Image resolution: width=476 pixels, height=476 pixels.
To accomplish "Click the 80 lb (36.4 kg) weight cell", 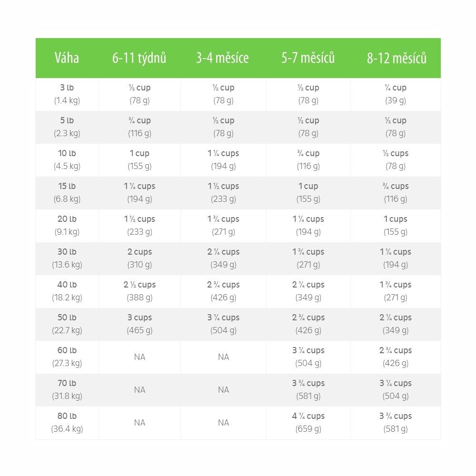I will tap(67, 423).
